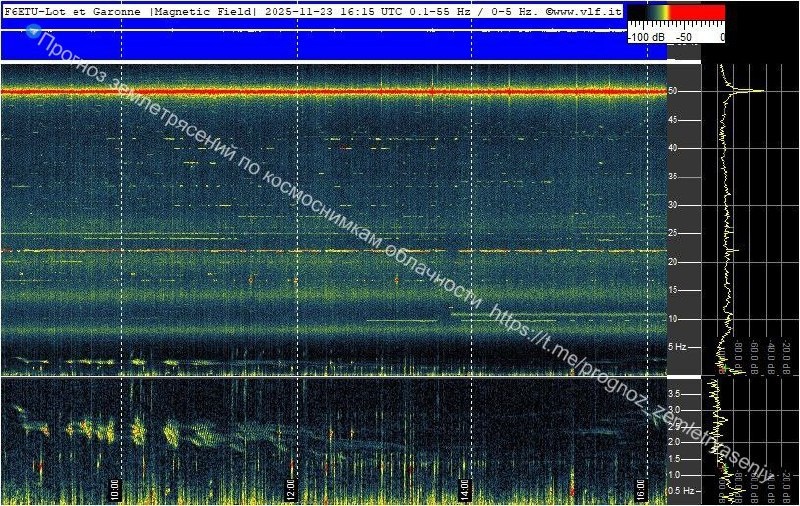Click the '50' frequency axis label
The image size is (800, 506).
(x=672, y=91)
